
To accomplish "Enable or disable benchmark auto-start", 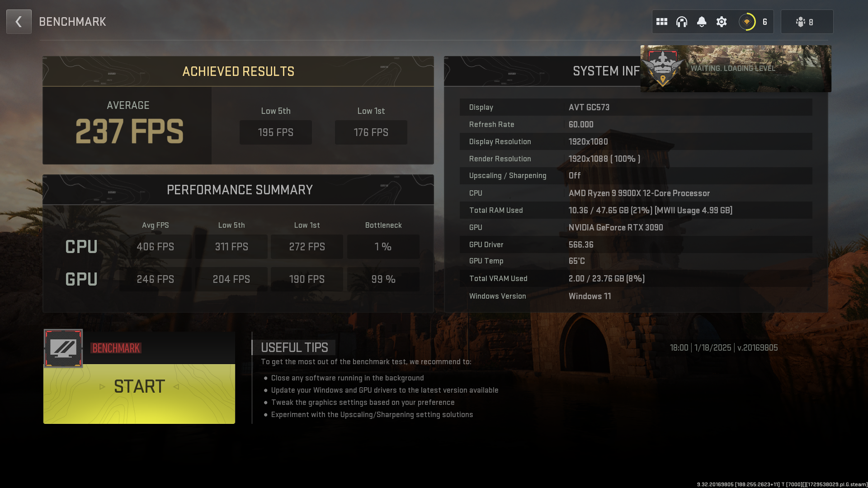I will tap(63, 347).
